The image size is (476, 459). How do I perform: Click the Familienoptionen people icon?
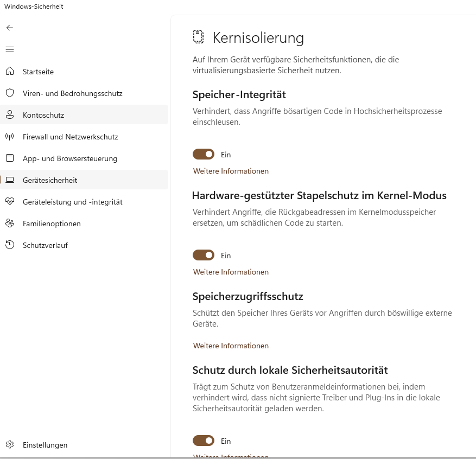(x=9, y=224)
